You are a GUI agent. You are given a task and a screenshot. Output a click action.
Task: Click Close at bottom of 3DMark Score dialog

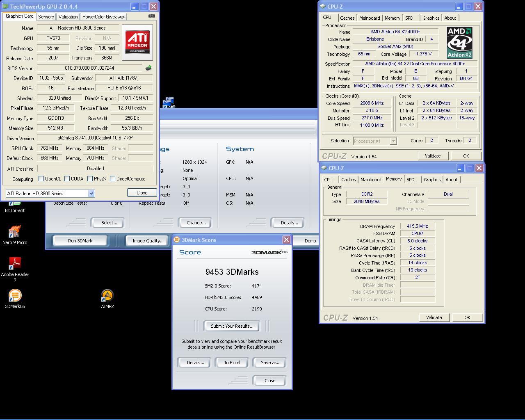point(270,380)
